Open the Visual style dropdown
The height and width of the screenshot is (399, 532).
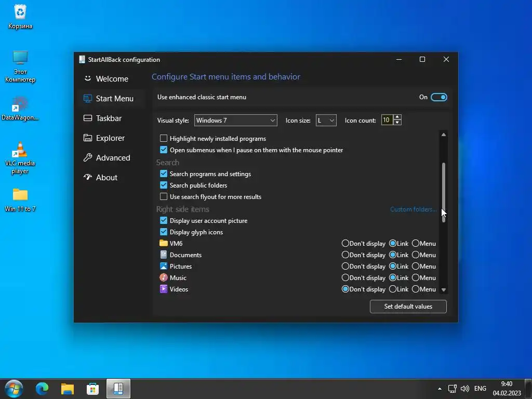click(235, 120)
